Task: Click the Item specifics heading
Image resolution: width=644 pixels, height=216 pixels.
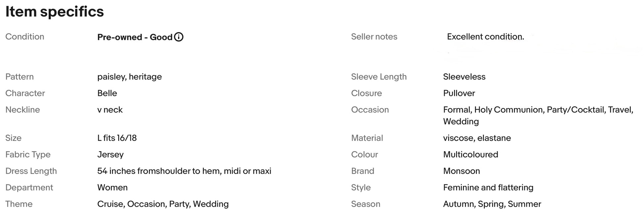Action: [55, 12]
